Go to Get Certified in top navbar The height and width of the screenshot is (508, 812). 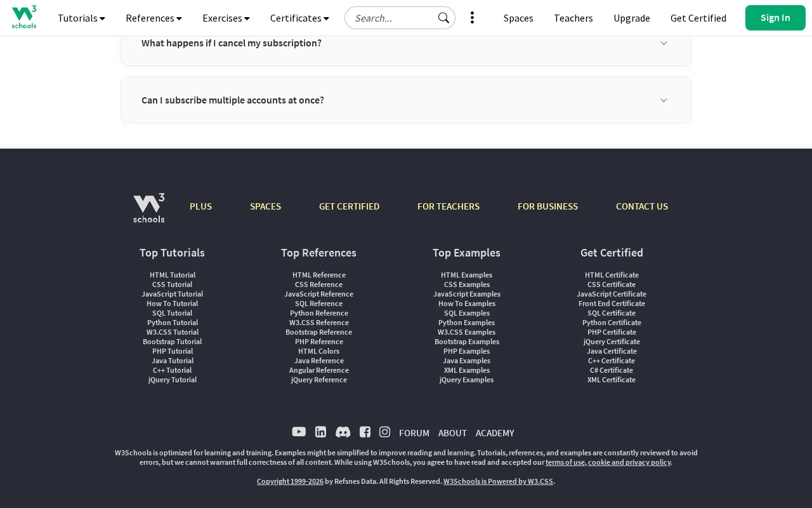pyautogui.click(x=698, y=18)
